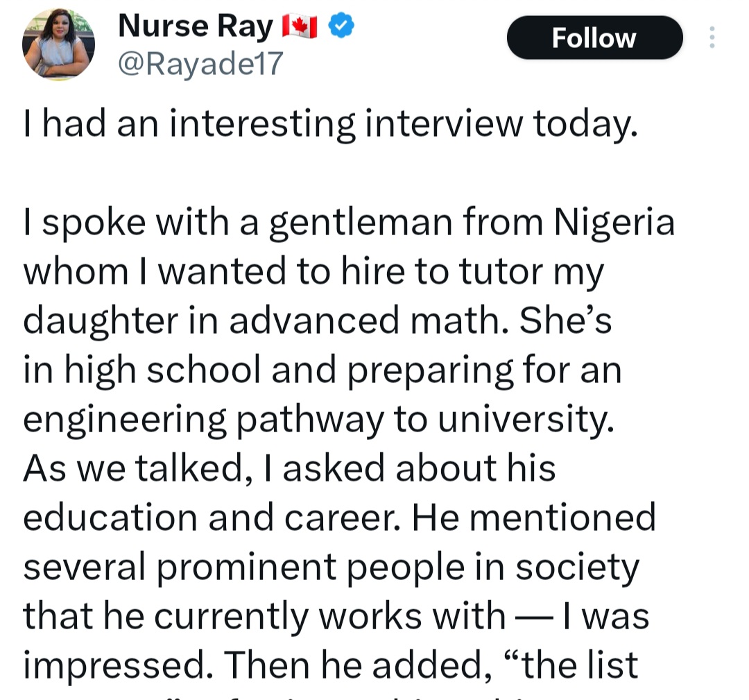This screenshot has height=700, width=749.
Task: Click the line "several prominent people in society"
Action: tap(331, 567)
